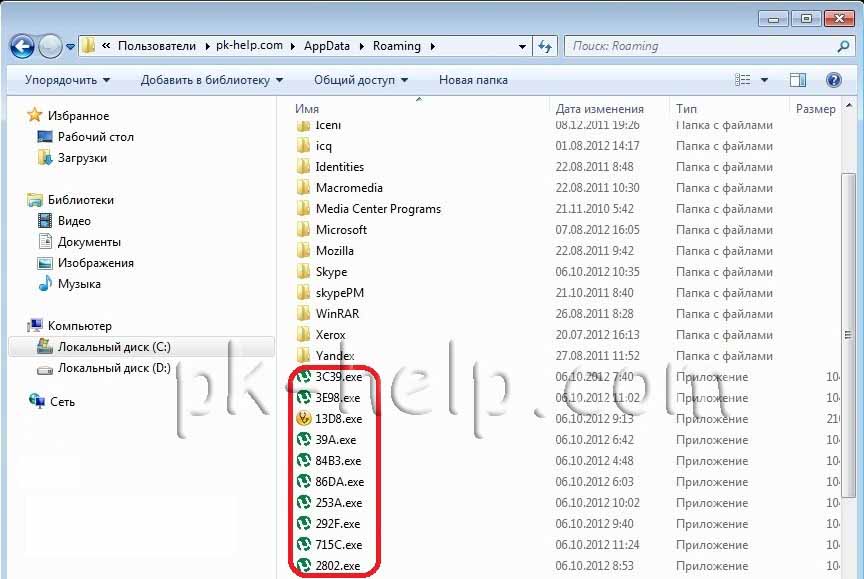Screen dimensions: 864x579
Task: Open the recent pages dropdown arrow
Action: tap(71, 47)
